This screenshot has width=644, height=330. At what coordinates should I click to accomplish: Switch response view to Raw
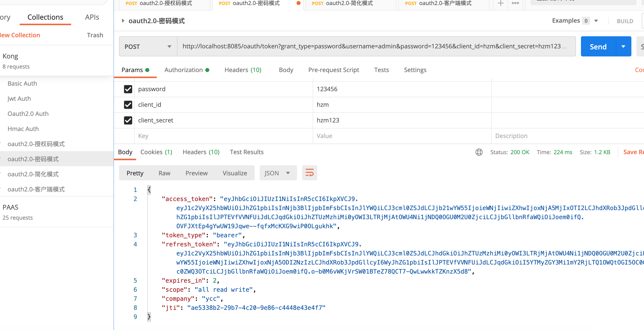pyautogui.click(x=164, y=173)
